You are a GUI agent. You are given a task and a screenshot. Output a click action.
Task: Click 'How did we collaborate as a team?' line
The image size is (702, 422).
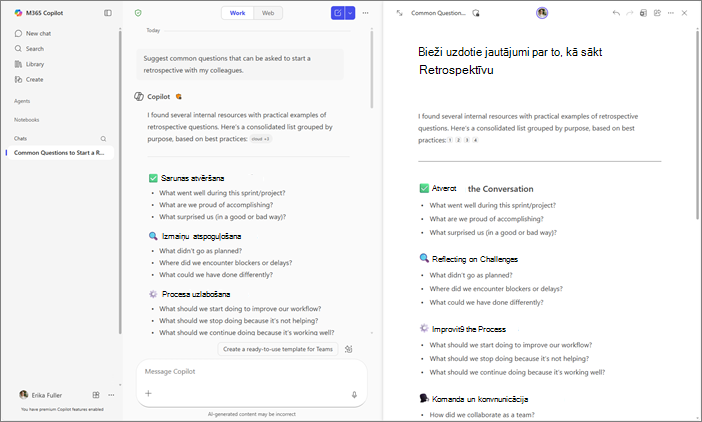click(x=482, y=415)
